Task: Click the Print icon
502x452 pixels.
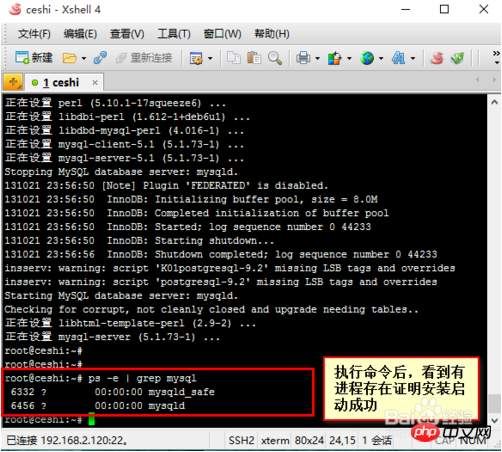Action: 303,58
